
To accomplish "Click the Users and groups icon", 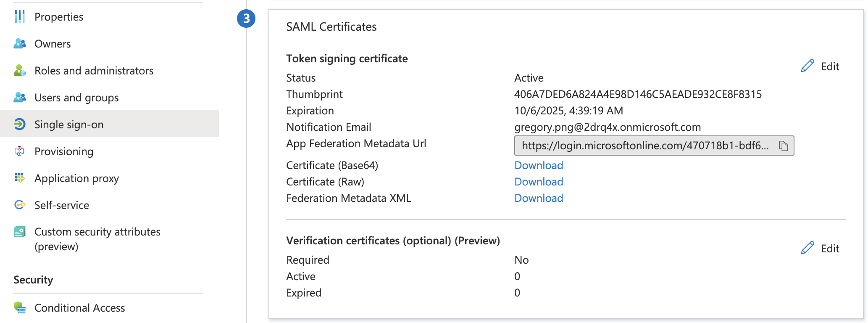I will coord(19,98).
